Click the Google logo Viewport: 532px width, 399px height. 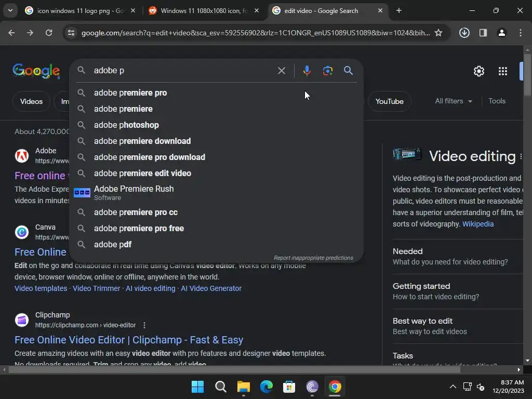(36, 71)
